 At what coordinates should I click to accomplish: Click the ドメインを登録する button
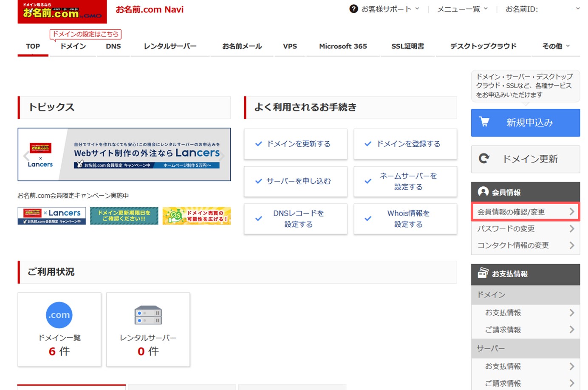point(405,144)
